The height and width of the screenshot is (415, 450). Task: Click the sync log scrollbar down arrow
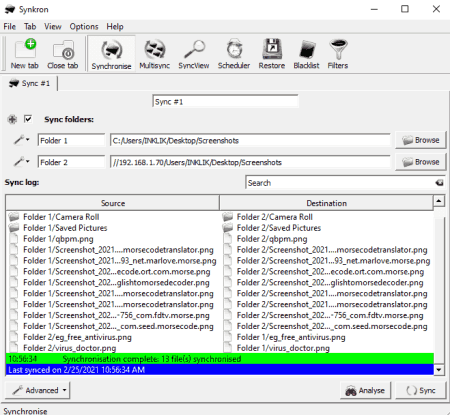(x=439, y=370)
